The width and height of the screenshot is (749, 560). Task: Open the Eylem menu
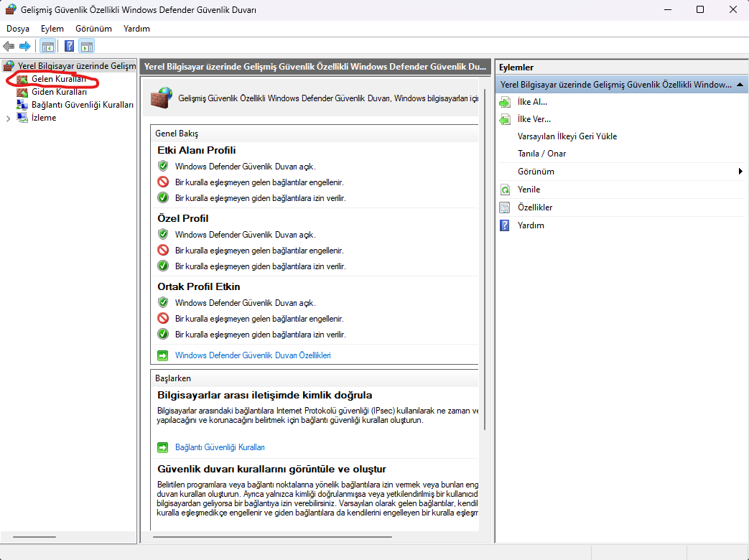click(52, 29)
